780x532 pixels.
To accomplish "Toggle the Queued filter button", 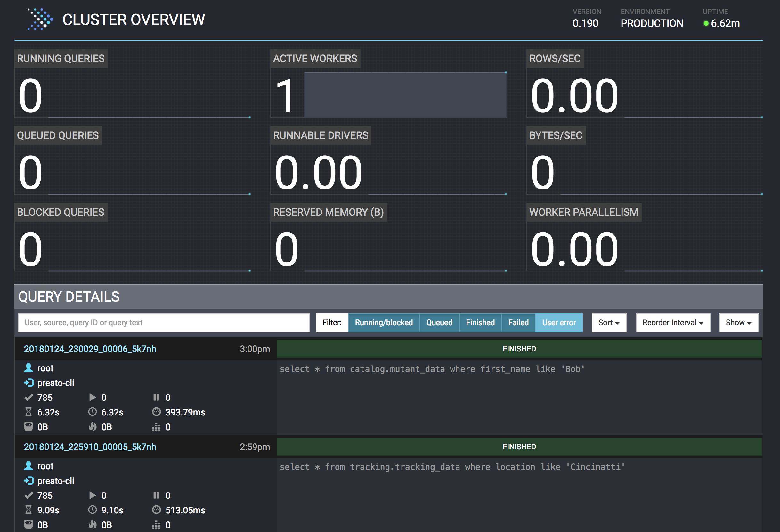I will click(439, 323).
